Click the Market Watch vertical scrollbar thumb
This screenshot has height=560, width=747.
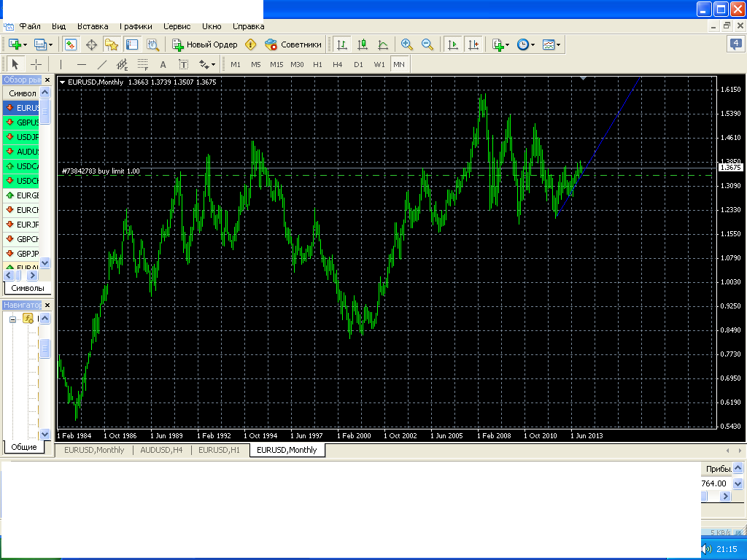click(44, 111)
